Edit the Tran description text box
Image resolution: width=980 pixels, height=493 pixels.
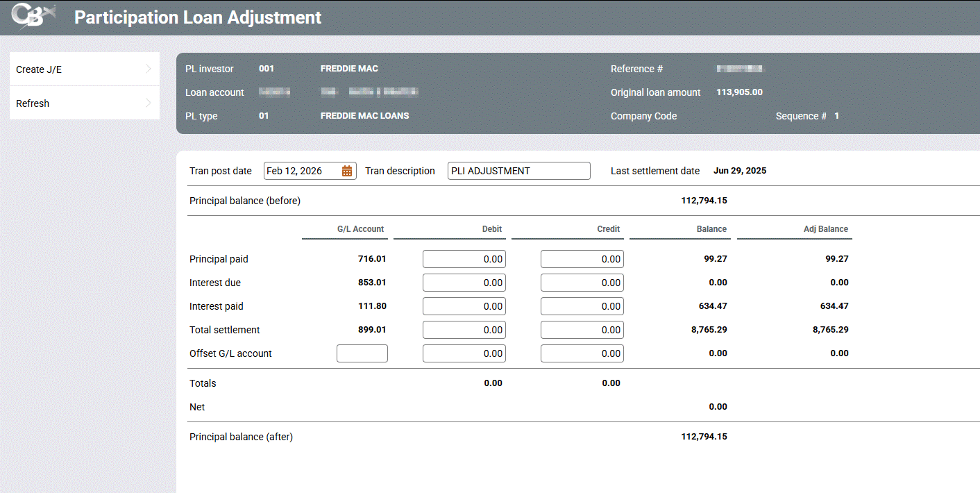518,171
